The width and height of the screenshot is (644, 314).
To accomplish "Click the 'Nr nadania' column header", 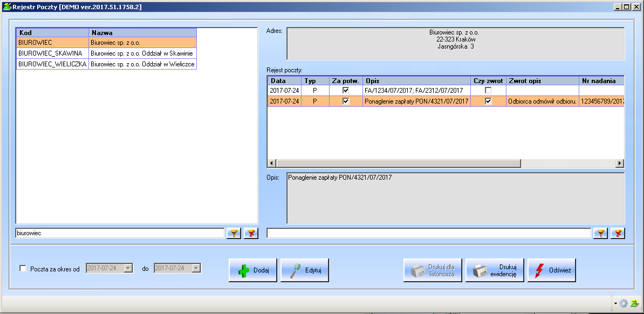I will (x=601, y=80).
